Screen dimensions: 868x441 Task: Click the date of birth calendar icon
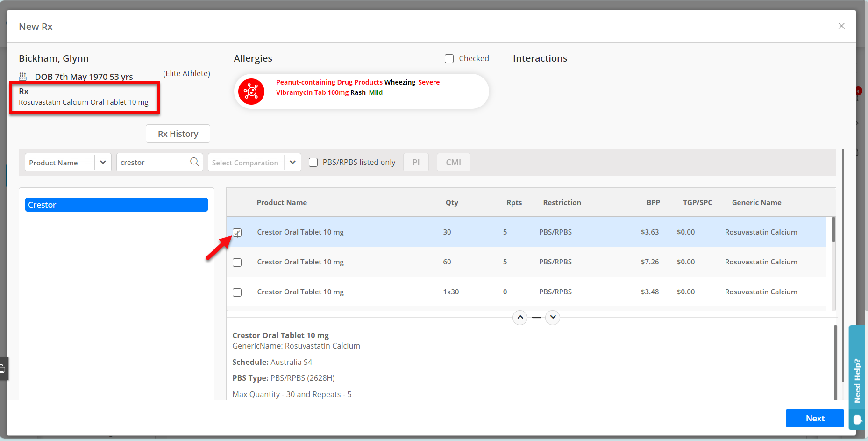coord(23,77)
